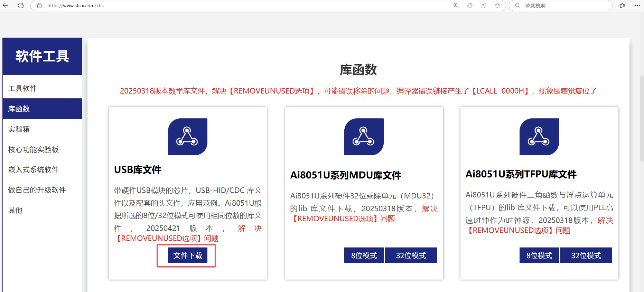Image resolution: width=644 pixels, height=292 pixels.
Task: Click the USB库文件 card icon
Action: [x=188, y=137]
